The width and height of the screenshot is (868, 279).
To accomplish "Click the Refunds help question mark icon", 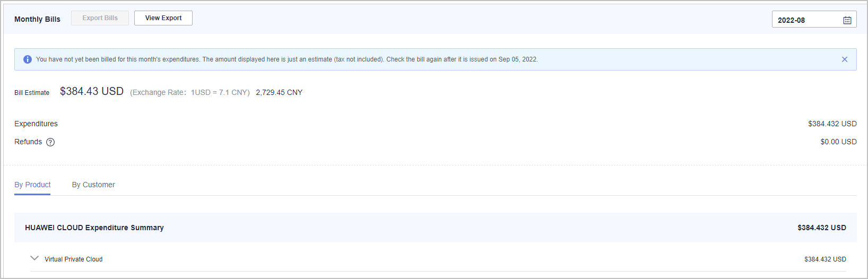I will [50, 142].
